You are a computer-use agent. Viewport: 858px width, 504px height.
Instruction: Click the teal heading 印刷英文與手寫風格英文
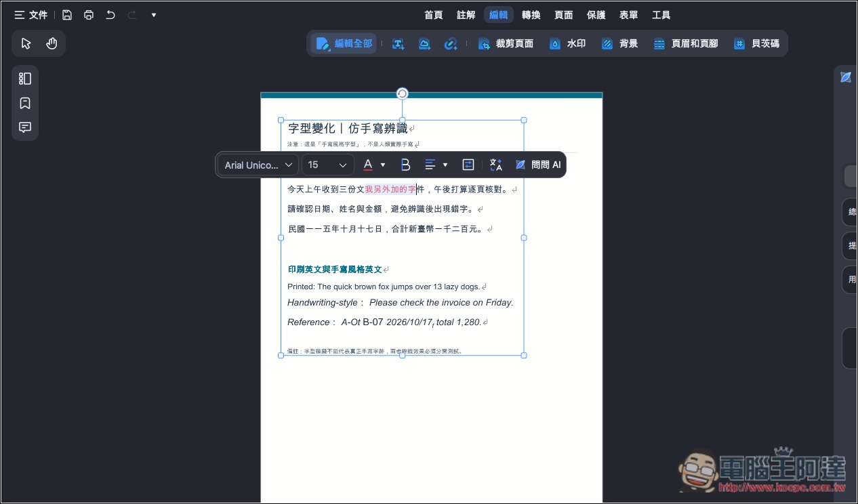coord(335,270)
